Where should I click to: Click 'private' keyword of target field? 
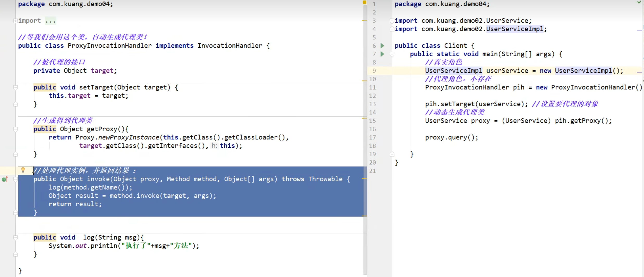pyautogui.click(x=47, y=71)
